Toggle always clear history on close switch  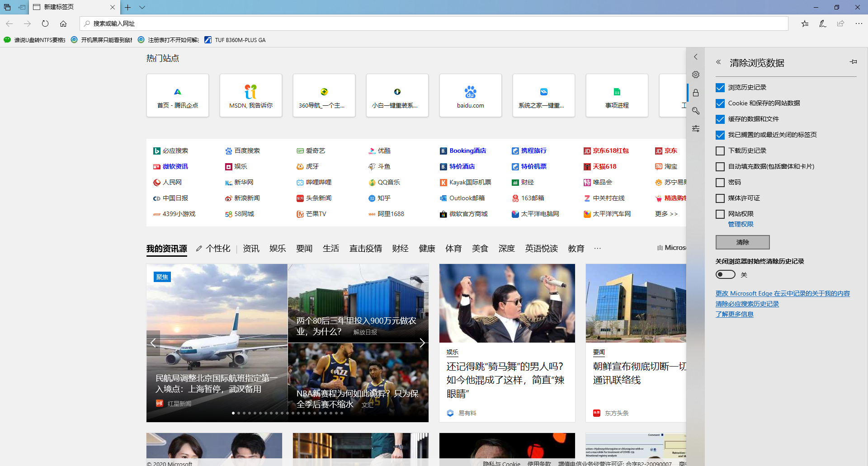(x=725, y=275)
